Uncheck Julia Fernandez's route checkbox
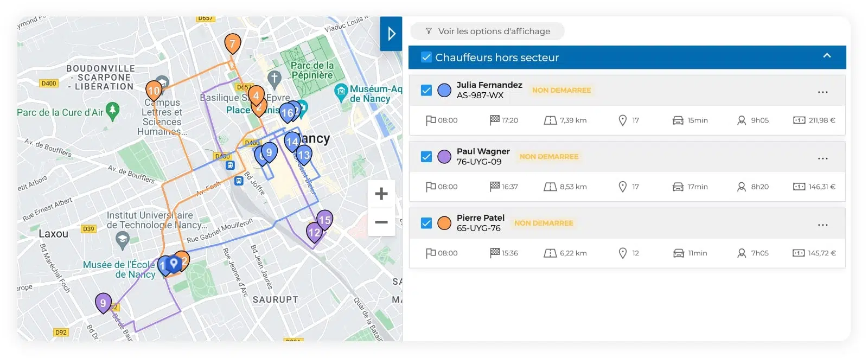This screenshot has height=358, width=868. coord(426,90)
